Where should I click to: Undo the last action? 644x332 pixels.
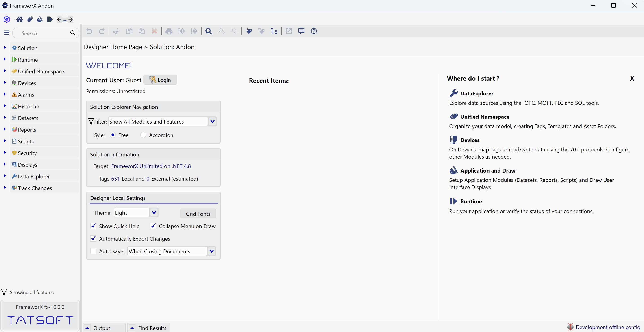[89, 31]
